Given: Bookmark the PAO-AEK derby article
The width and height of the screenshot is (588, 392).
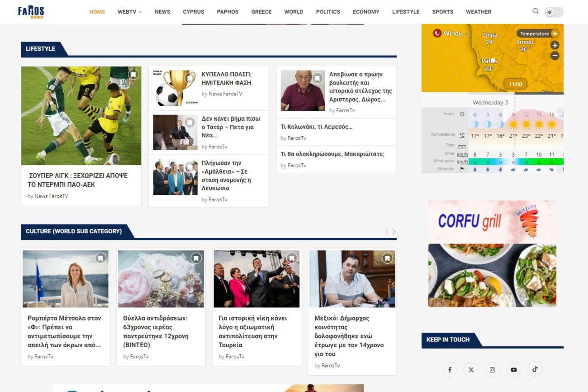Looking at the screenshot, I should [x=133, y=74].
